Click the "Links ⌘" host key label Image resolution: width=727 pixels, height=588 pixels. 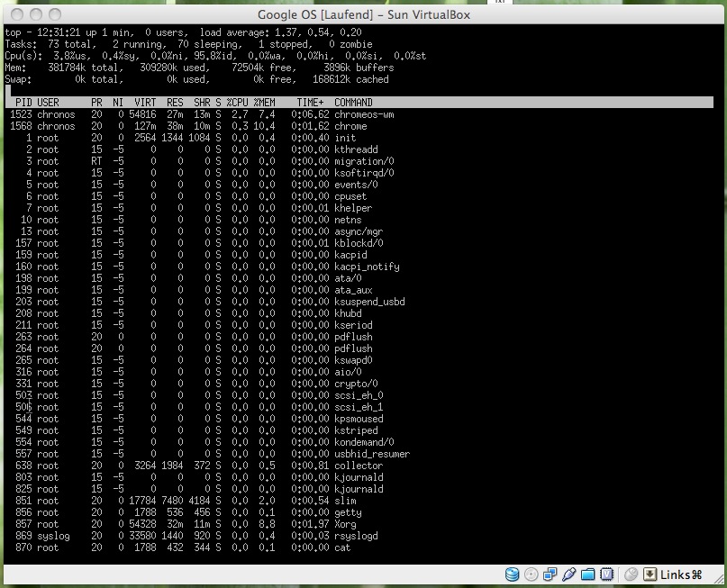pos(681,575)
